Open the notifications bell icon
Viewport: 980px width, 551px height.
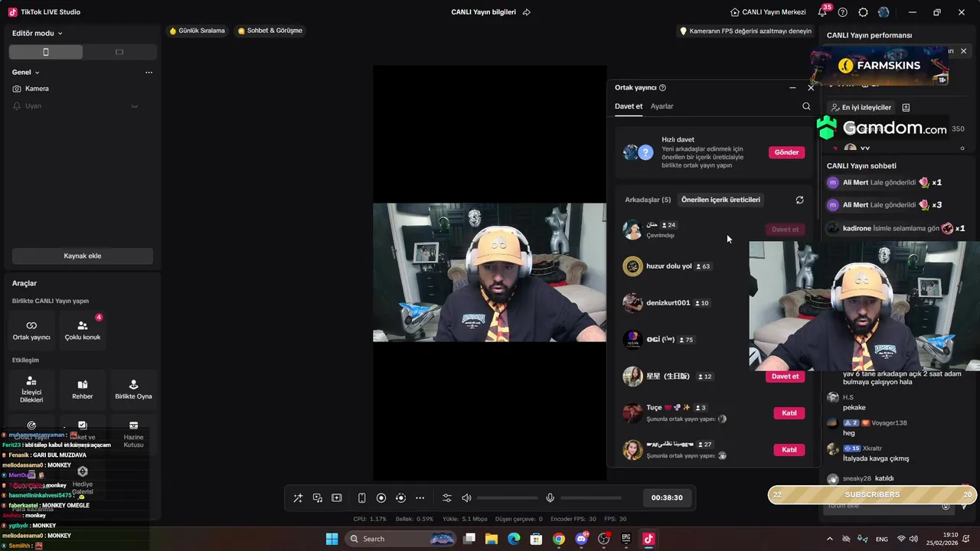[x=822, y=12]
